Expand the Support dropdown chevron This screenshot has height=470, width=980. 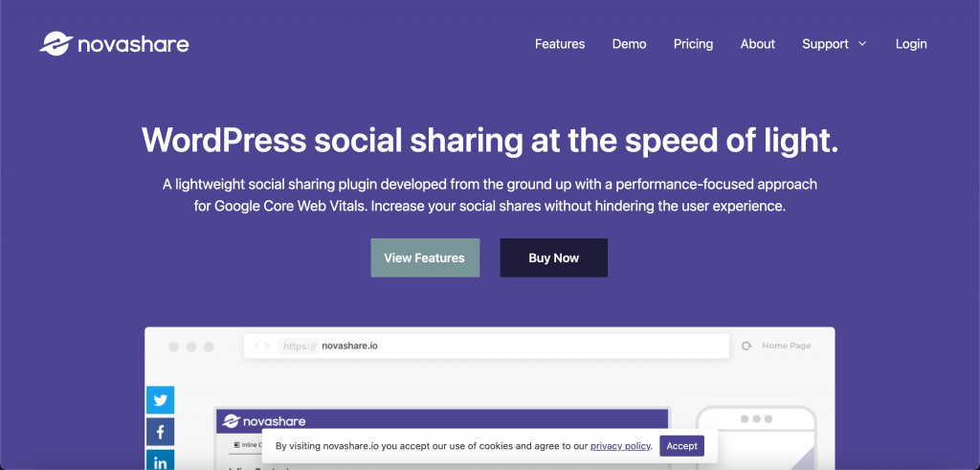click(862, 44)
